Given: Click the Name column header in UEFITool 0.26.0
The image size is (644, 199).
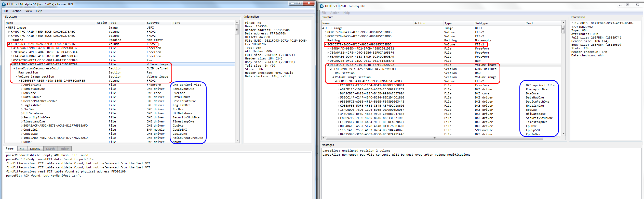Looking at the screenshot, I should [x=367, y=23].
